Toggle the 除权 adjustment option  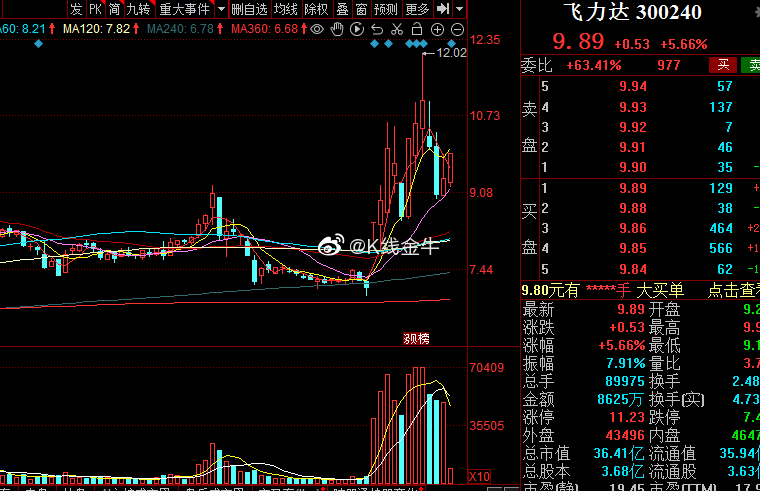coord(316,9)
